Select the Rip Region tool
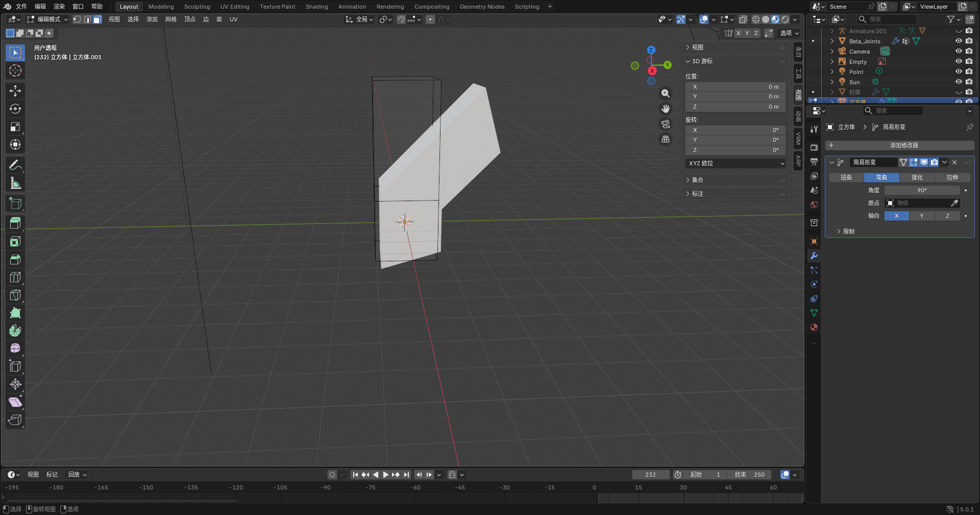Image resolution: width=980 pixels, height=515 pixels. tap(15, 420)
